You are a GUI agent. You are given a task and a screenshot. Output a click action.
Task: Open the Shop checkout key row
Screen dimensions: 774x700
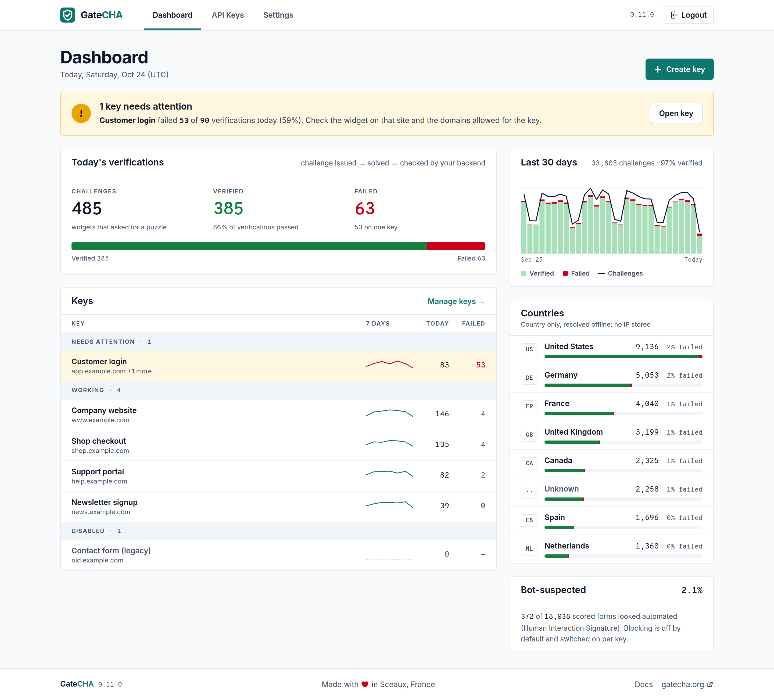point(278,446)
